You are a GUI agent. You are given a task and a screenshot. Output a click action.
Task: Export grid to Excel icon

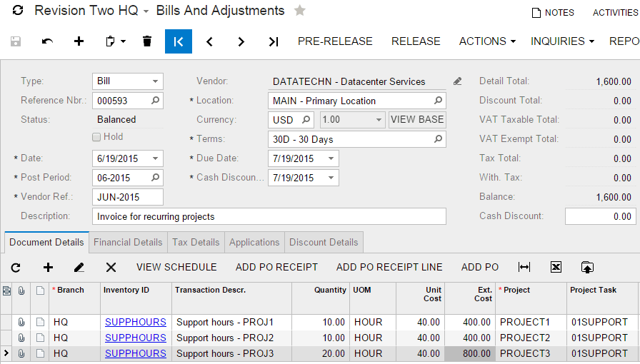point(556,267)
